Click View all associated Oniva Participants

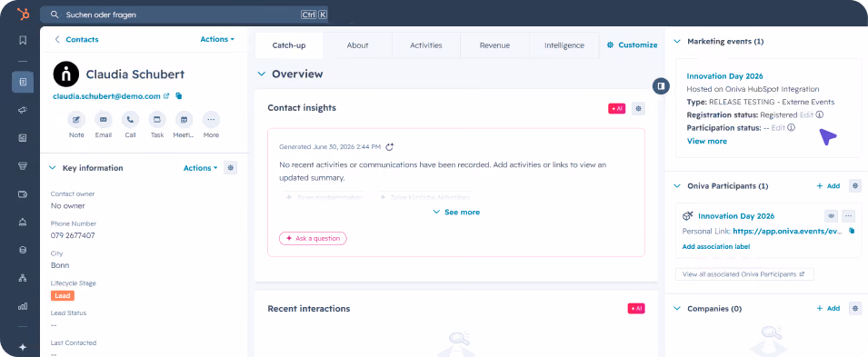point(744,274)
